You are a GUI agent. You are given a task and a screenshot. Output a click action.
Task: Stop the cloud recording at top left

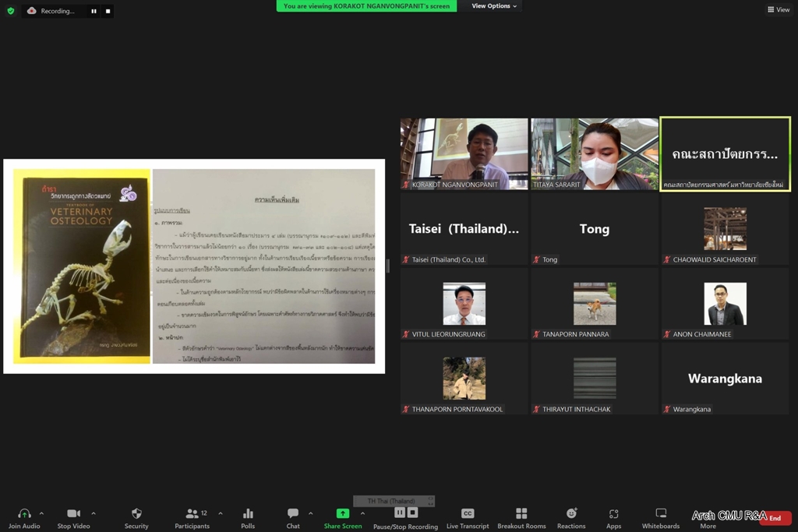[108, 11]
